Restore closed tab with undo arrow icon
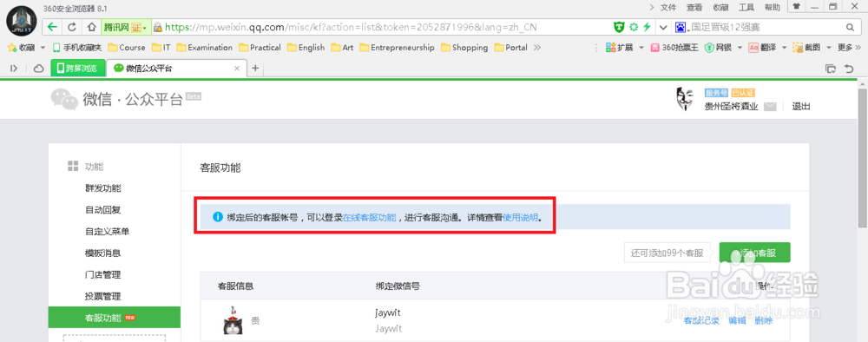 click(849, 69)
